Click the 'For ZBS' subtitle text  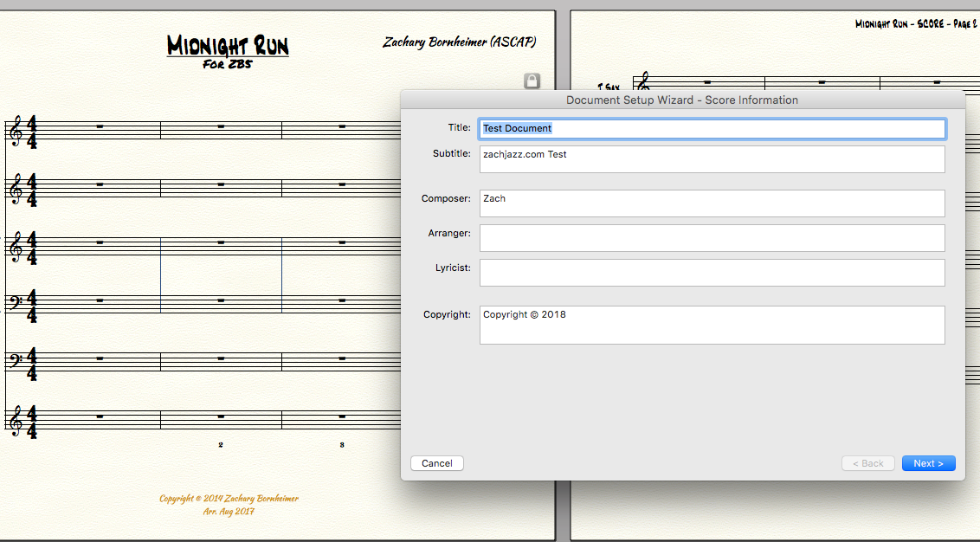point(227,64)
